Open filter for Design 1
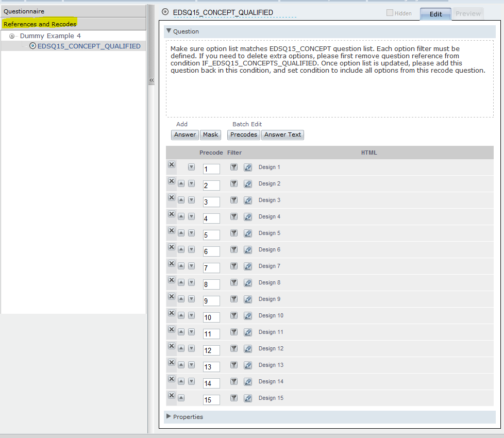This screenshot has width=504, height=438. tap(234, 167)
